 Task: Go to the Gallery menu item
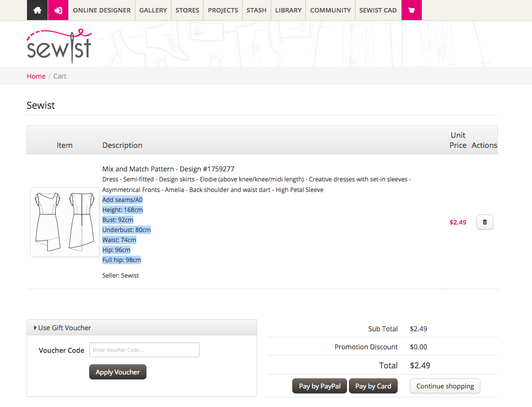click(x=153, y=10)
